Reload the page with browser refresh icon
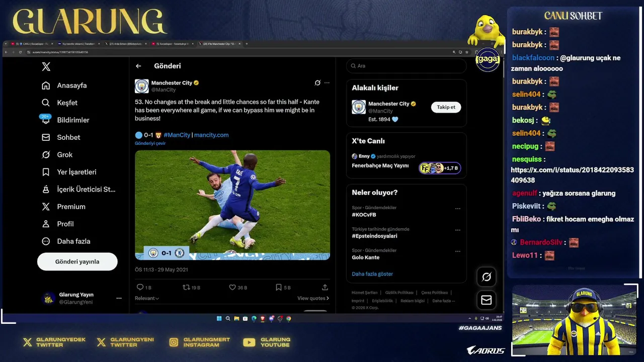The image size is (644, 362). coord(19,52)
